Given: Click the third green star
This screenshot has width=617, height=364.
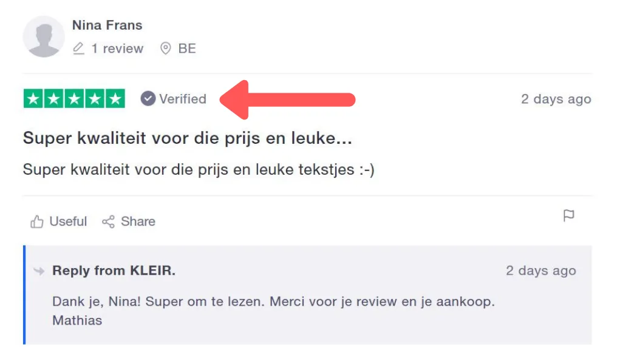Looking at the screenshot, I should 74,99.
